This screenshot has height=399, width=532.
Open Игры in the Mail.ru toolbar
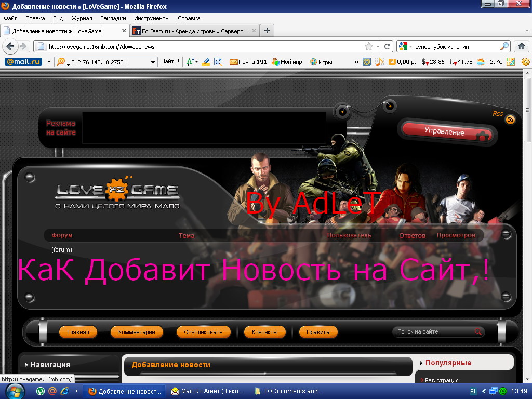tap(321, 62)
